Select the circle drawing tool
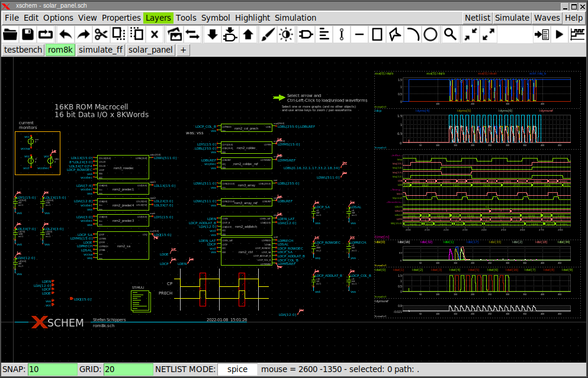 pos(431,34)
